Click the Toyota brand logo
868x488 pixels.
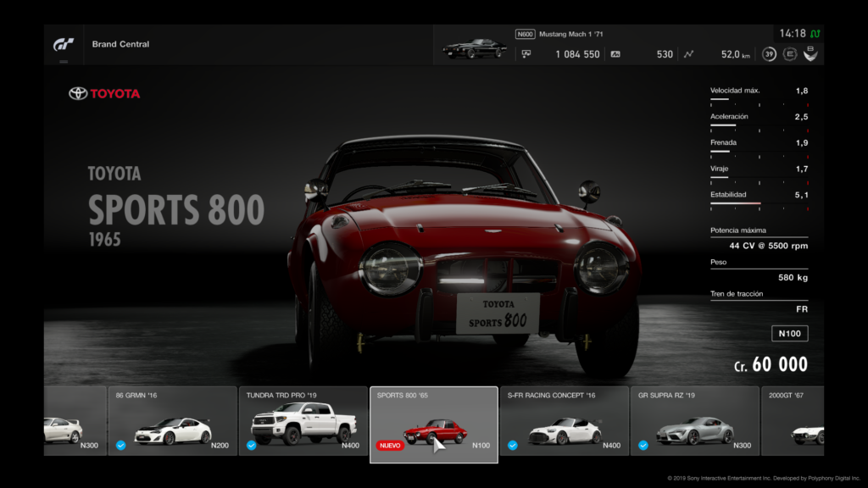104,94
